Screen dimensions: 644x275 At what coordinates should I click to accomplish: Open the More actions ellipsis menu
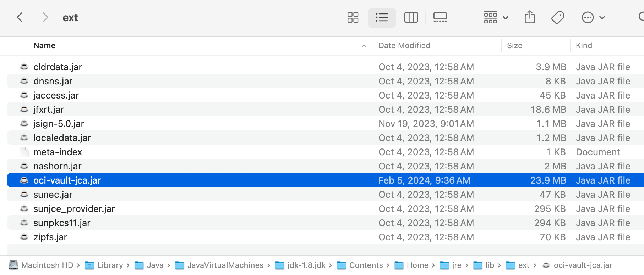593,17
